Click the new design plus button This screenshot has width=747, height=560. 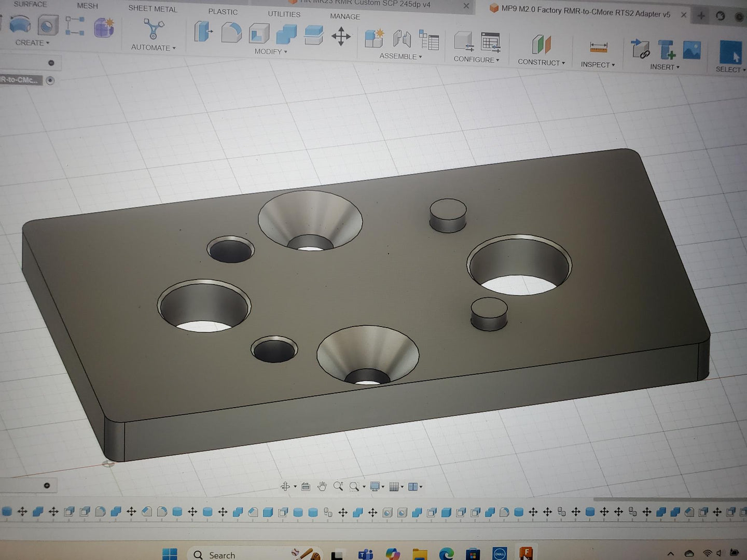coord(701,16)
